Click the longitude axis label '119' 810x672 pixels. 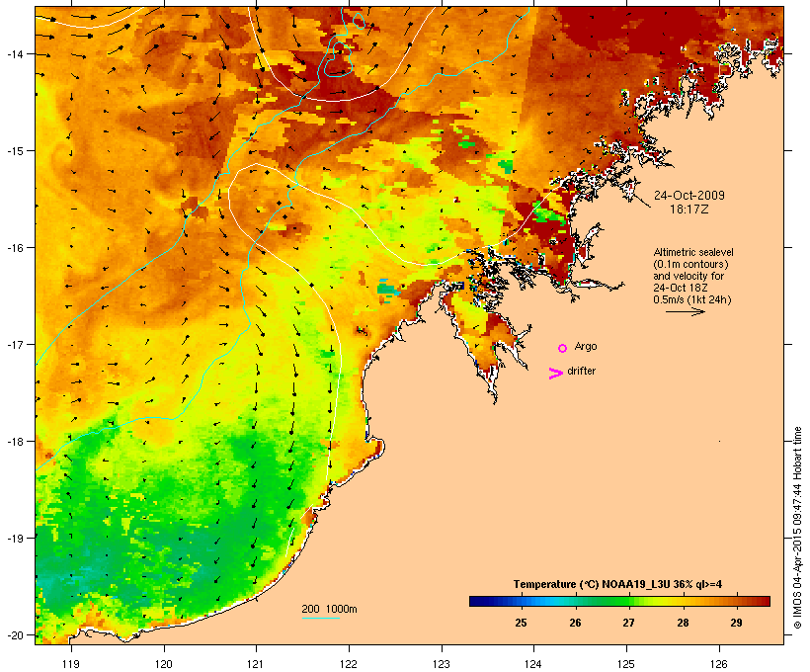click(71, 664)
